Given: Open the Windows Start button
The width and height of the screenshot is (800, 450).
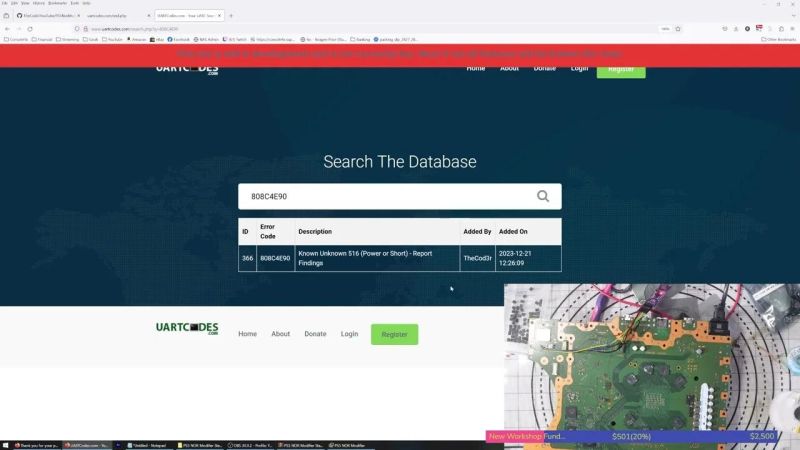Looking at the screenshot, I should tap(5, 445).
